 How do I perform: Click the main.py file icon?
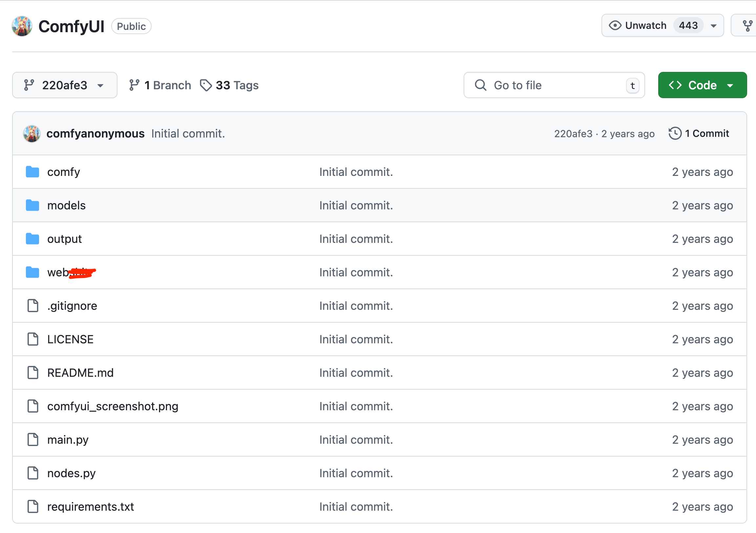coord(32,440)
